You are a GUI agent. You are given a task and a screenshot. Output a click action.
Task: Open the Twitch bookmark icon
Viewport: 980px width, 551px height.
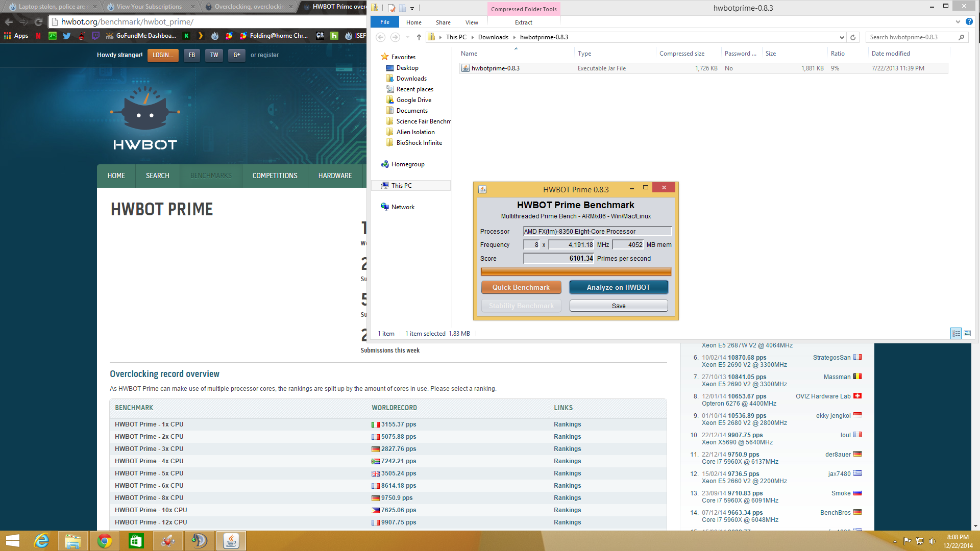tap(95, 36)
